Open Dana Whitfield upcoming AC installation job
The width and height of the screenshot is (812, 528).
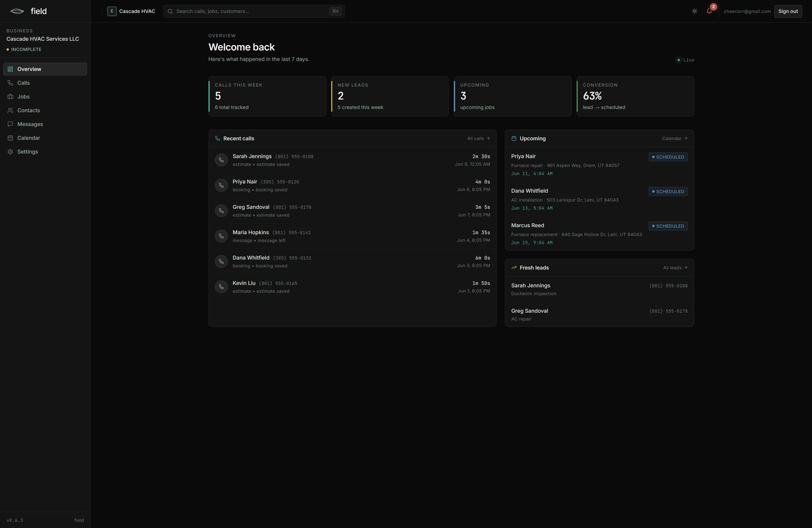tap(599, 199)
